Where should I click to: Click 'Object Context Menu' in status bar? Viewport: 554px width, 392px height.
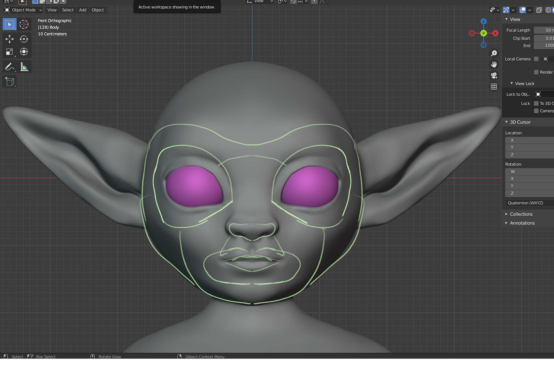tap(205, 357)
